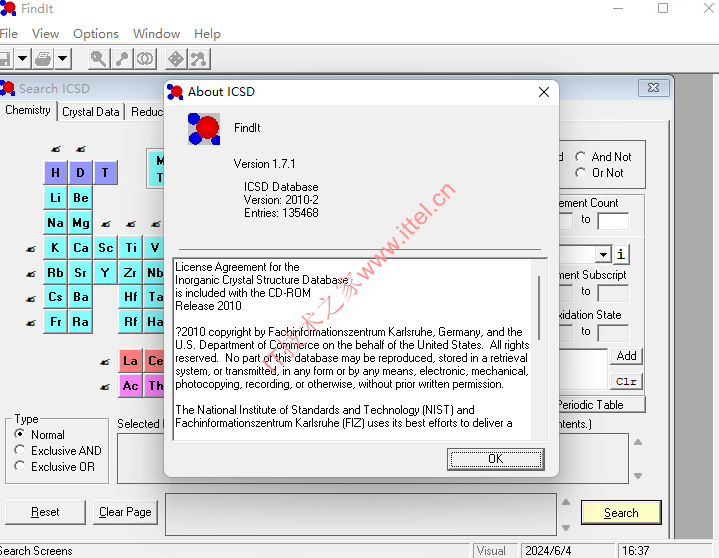Open the File menu
This screenshot has width=719, height=558.
[x=8, y=33]
